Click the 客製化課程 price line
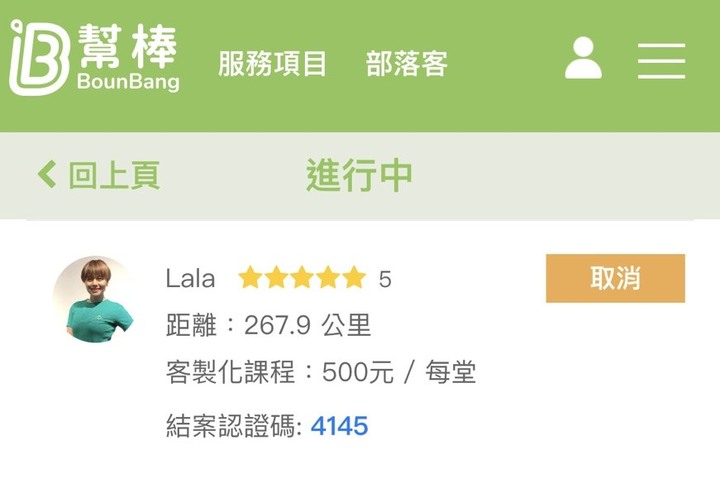The width and height of the screenshot is (720, 503). coord(321,372)
